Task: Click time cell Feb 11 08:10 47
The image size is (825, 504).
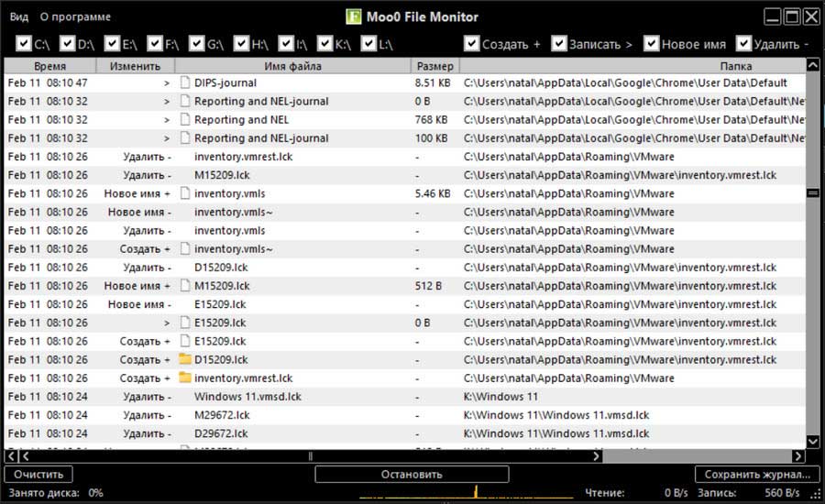Action: (48, 82)
